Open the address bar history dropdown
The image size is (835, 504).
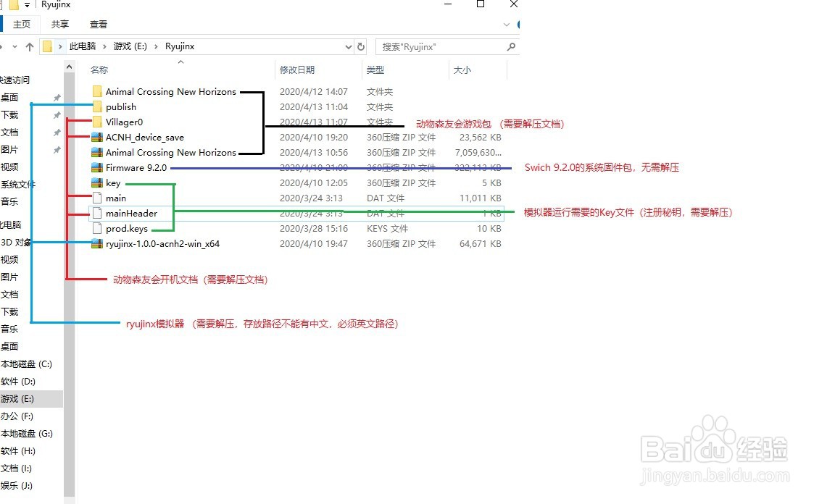pyautogui.click(x=348, y=47)
